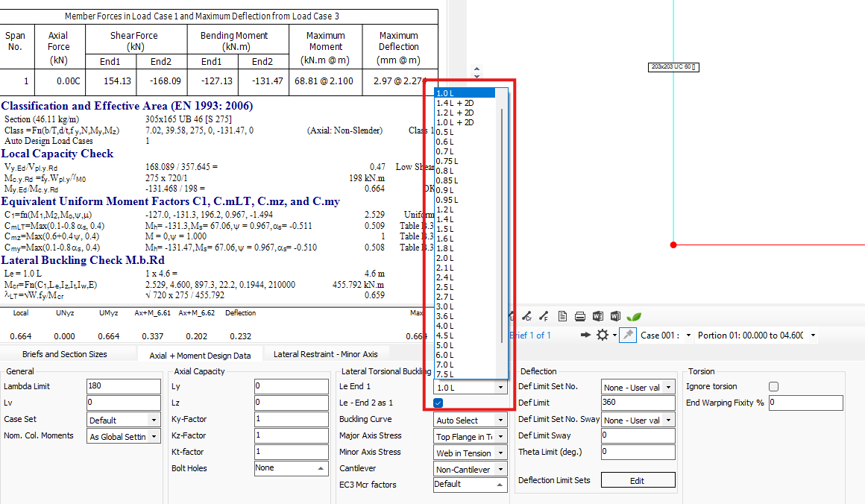Select 7.5 L effective length option
Screen dimensions: 865x504
coord(465,374)
